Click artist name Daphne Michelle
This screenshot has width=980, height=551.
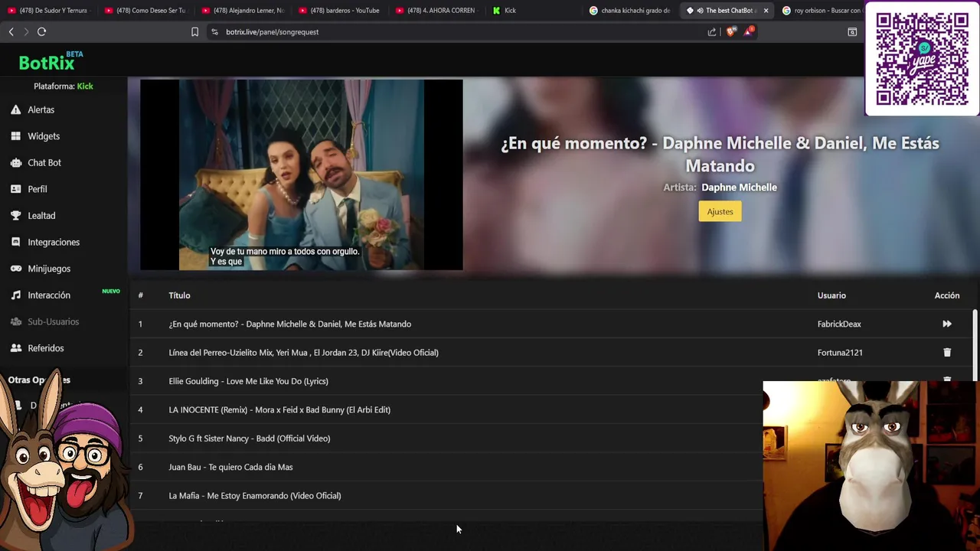coord(739,187)
